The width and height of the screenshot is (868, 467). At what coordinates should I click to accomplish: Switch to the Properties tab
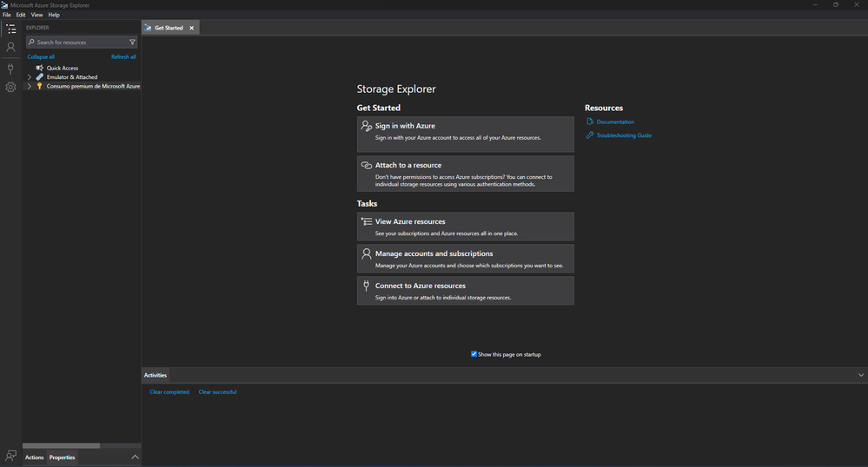click(62, 457)
